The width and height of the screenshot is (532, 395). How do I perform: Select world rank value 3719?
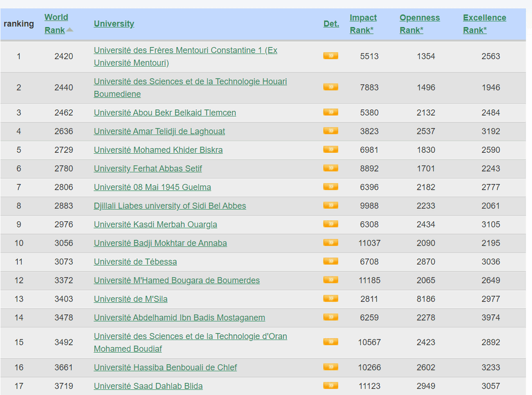[64, 386]
